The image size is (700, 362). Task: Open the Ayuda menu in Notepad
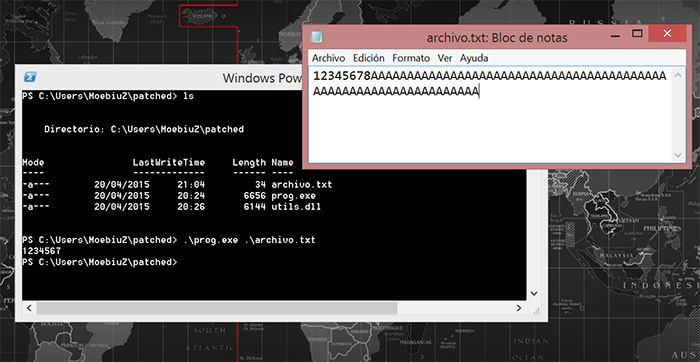coord(474,58)
